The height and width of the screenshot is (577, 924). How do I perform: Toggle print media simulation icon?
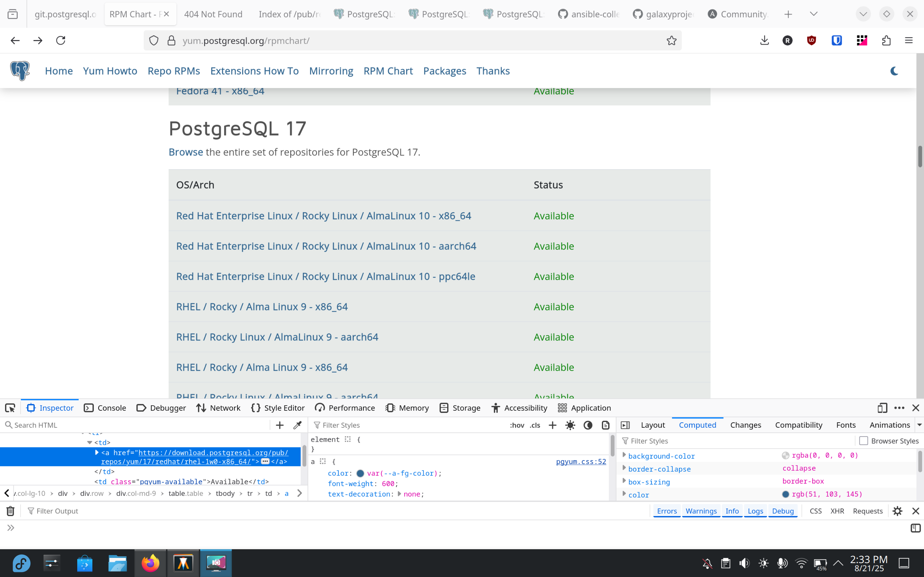pyautogui.click(x=606, y=425)
